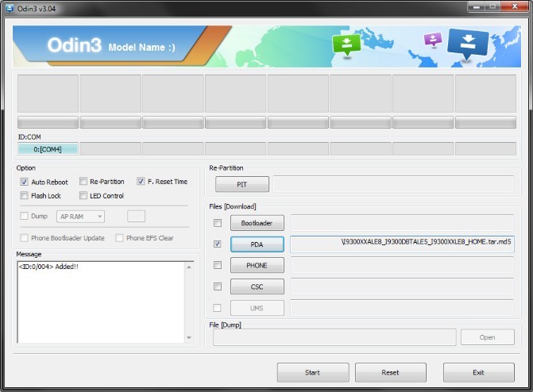The height and width of the screenshot is (392, 533).
Task: Click the green download icon in banner
Action: coord(346,45)
